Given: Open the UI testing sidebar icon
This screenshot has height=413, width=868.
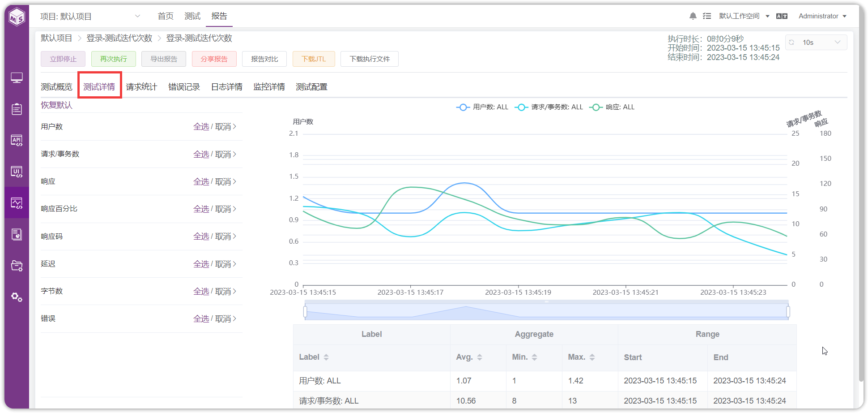Looking at the screenshot, I should pyautogui.click(x=17, y=172).
